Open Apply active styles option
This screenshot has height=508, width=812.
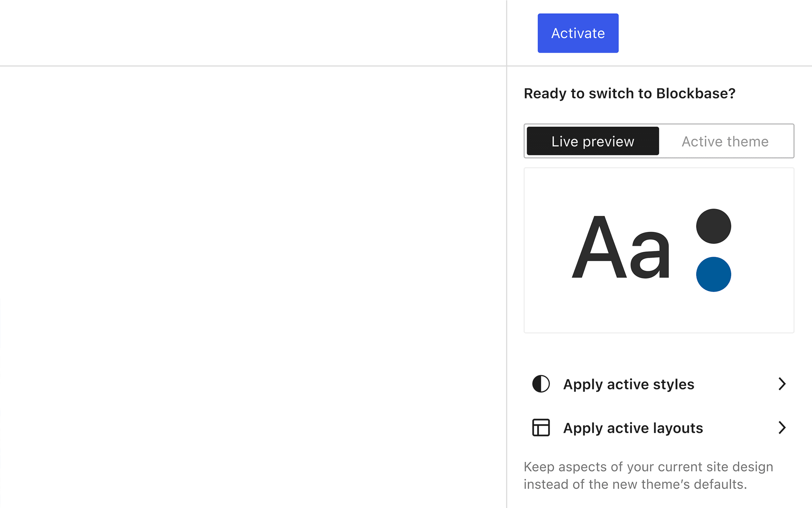tap(659, 384)
